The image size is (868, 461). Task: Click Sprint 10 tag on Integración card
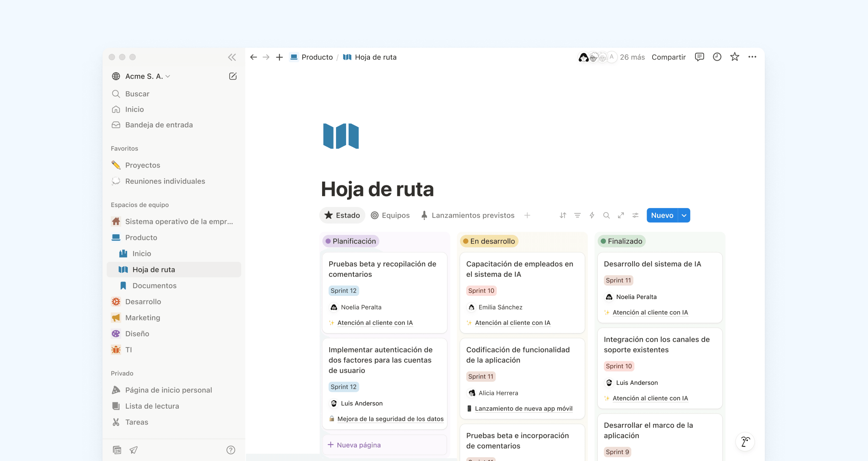(619, 366)
